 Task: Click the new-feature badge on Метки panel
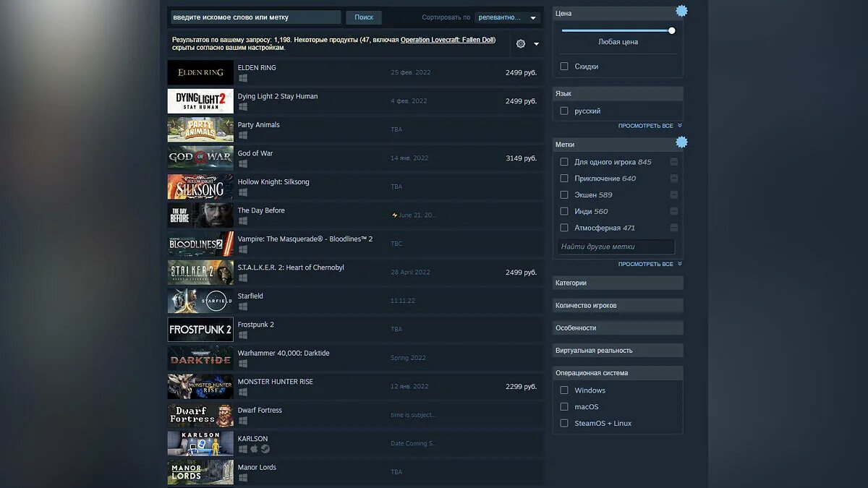pos(681,142)
